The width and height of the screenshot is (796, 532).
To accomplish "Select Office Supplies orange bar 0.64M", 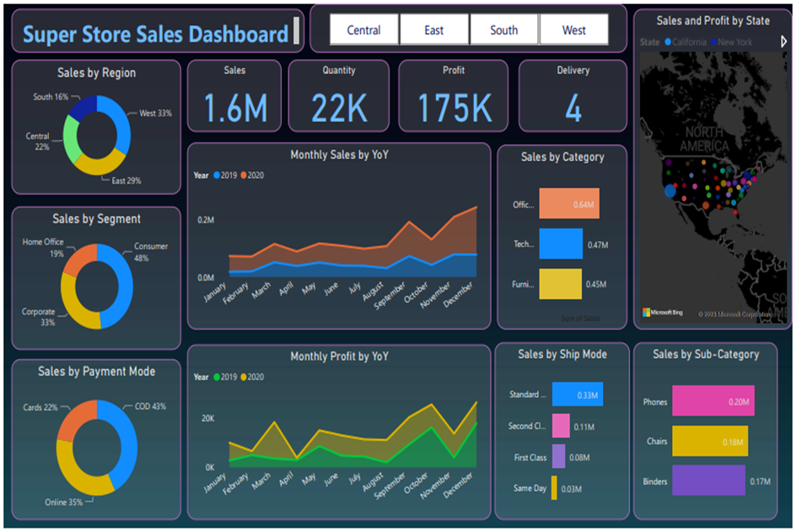I will coord(569,203).
